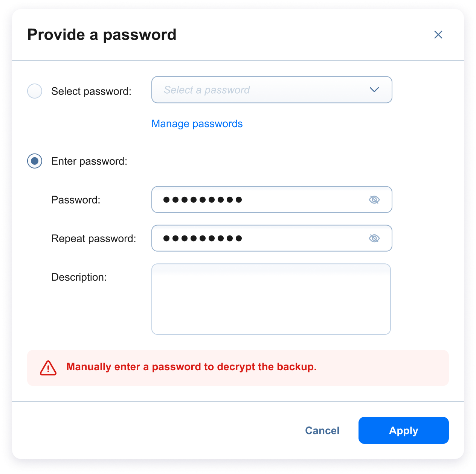This screenshot has height=474, width=476.
Task: Choose the Select password radio option
Action: (x=35, y=91)
